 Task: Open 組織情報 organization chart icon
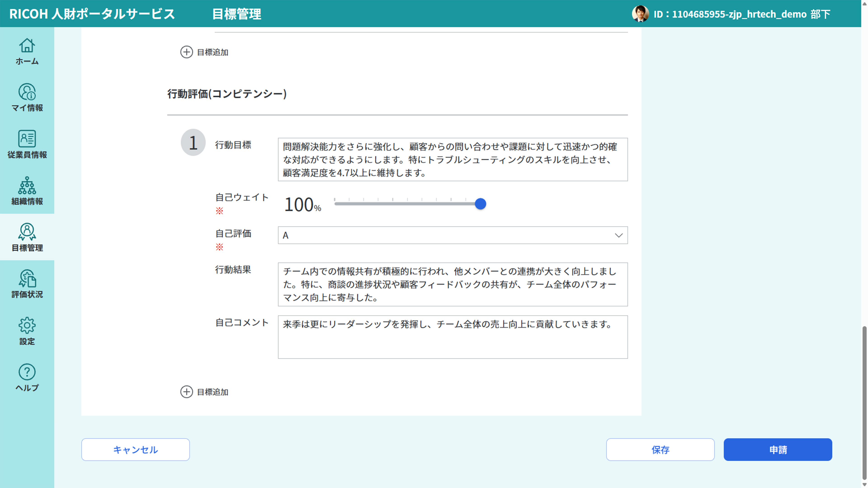27,185
